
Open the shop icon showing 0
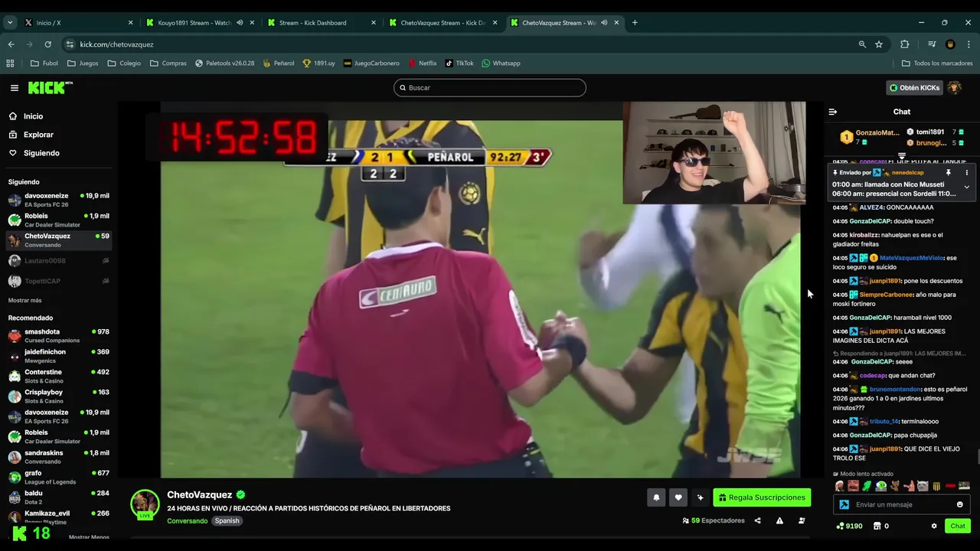click(x=880, y=526)
